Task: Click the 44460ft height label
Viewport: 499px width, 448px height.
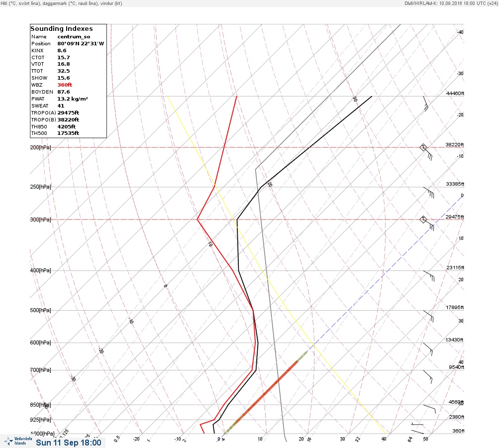Action: (455, 93)
